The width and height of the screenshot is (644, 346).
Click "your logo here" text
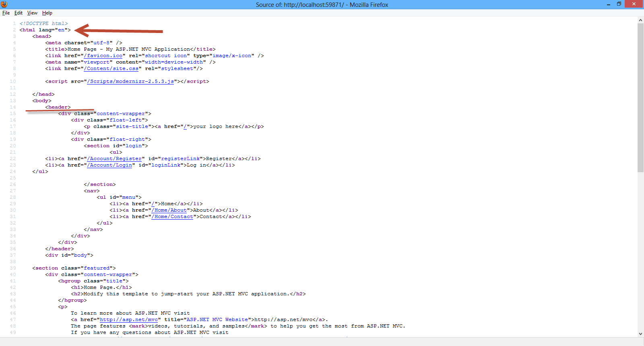point(216,126)
